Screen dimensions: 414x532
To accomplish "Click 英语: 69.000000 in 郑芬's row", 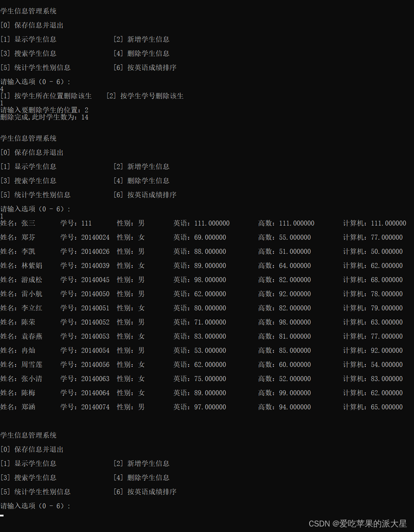I will click(200, 237).
